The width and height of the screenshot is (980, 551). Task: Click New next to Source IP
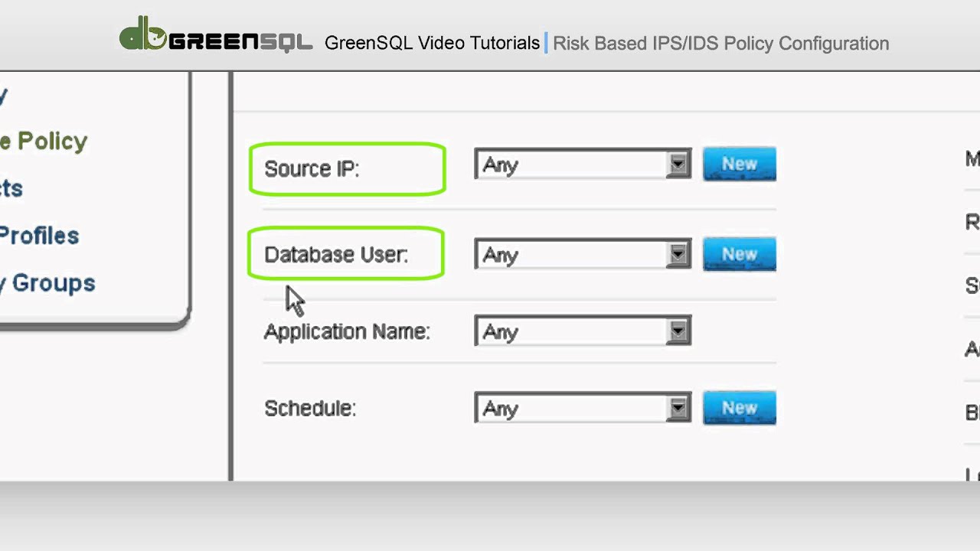tap(739, 165)
